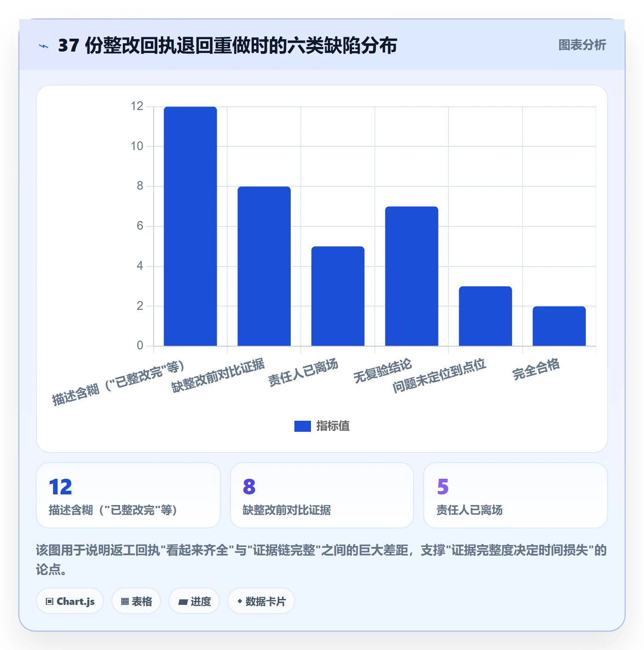Open the data card showing 8
Image resolution: width=644 pixels, height=650 pixels.
pos(322,495)
